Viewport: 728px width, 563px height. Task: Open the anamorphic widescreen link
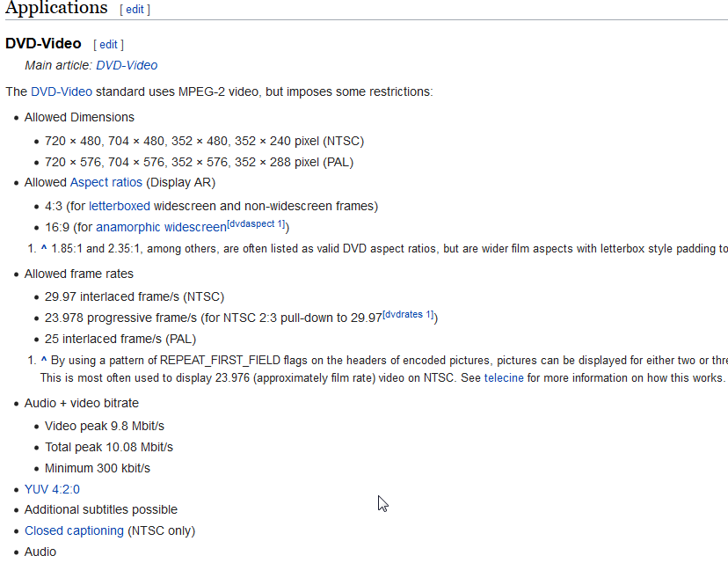tap(161, 227)
